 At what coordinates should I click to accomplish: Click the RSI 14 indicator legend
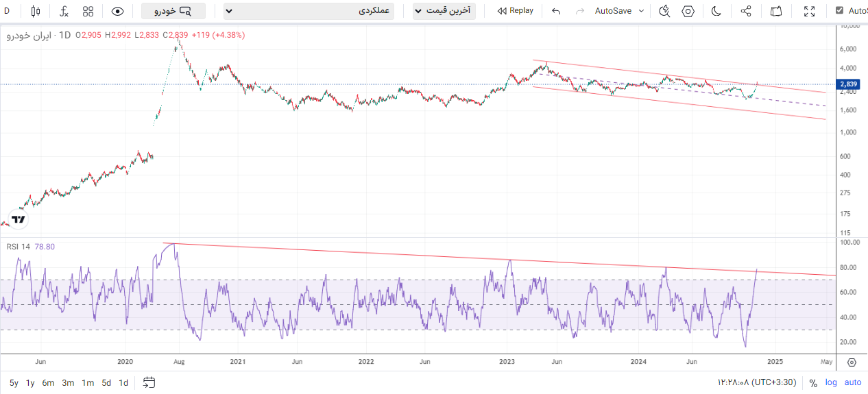(19, 247)
